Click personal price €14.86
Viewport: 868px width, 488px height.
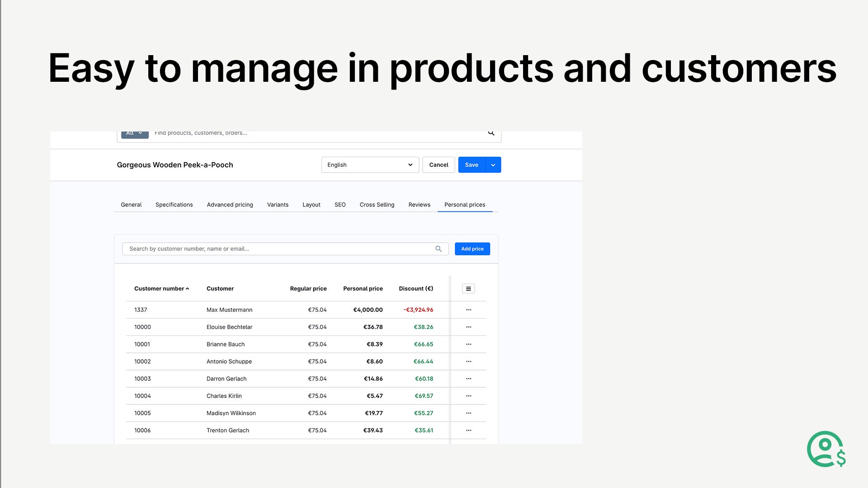pos(373,379)
